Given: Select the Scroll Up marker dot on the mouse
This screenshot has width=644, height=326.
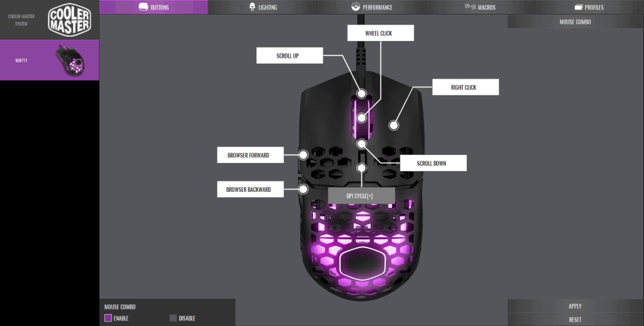Looking at the screenshot, I should tap(362, 94).
